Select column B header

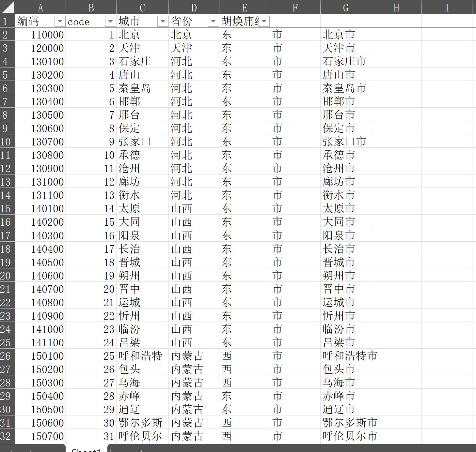(91, 7)
